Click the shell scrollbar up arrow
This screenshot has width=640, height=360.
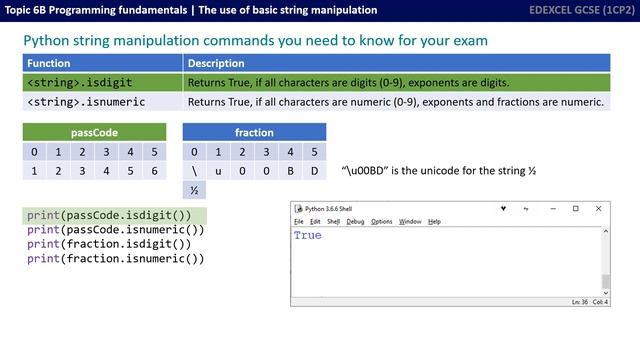[606, 231]
